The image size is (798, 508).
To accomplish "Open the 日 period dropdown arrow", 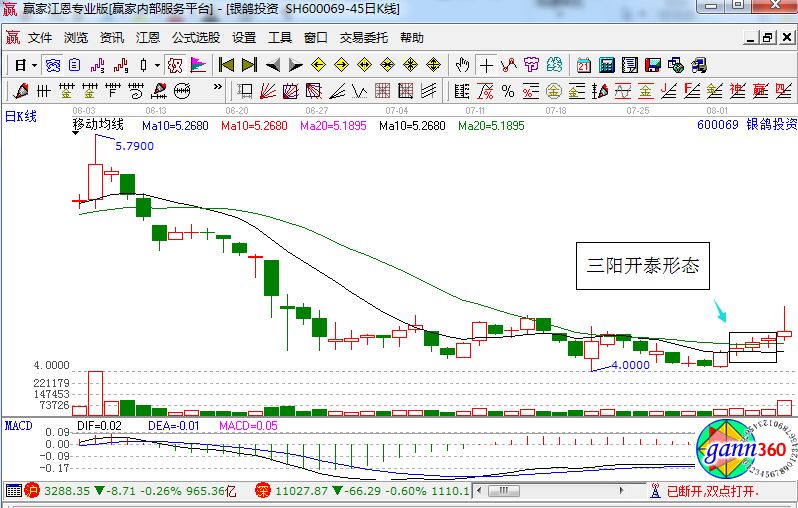I will tap(33, 65).
